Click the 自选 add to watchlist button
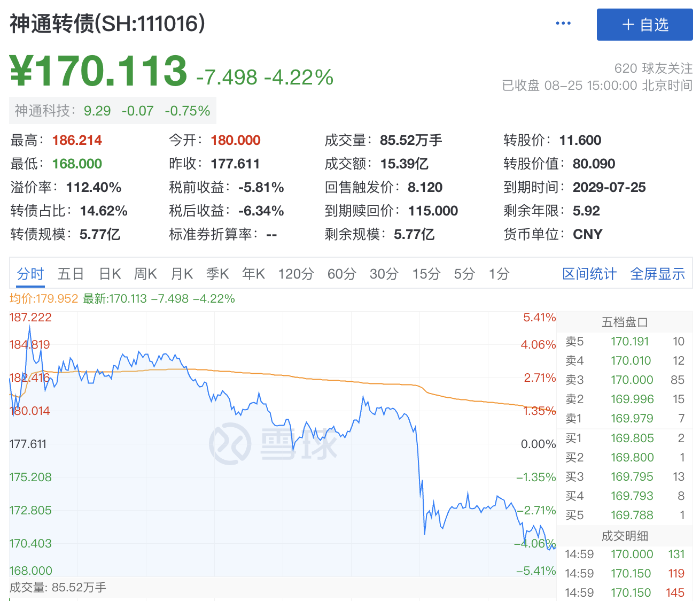The height and width of the screenshot is (601, 700). click(x=644, y=25)
